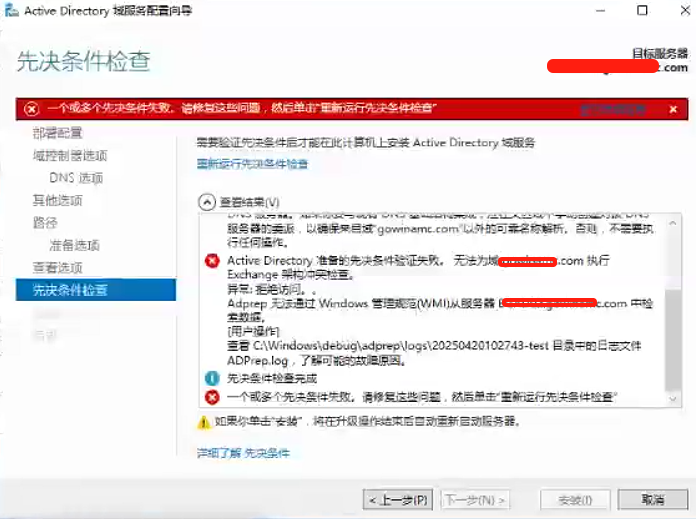Maximize the wizard window
This screenshot has width=696, height=519.
coord(642,10)
